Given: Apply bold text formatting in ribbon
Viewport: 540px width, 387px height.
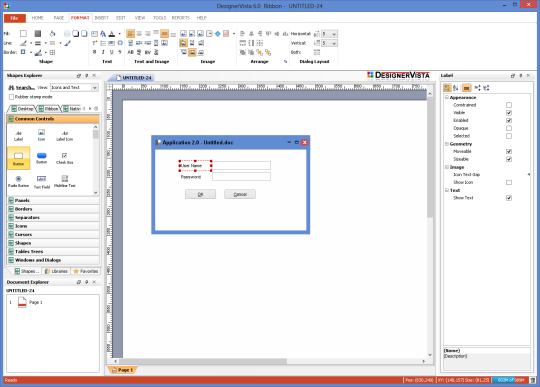Looking at the screenshot, I should (94, 52).
